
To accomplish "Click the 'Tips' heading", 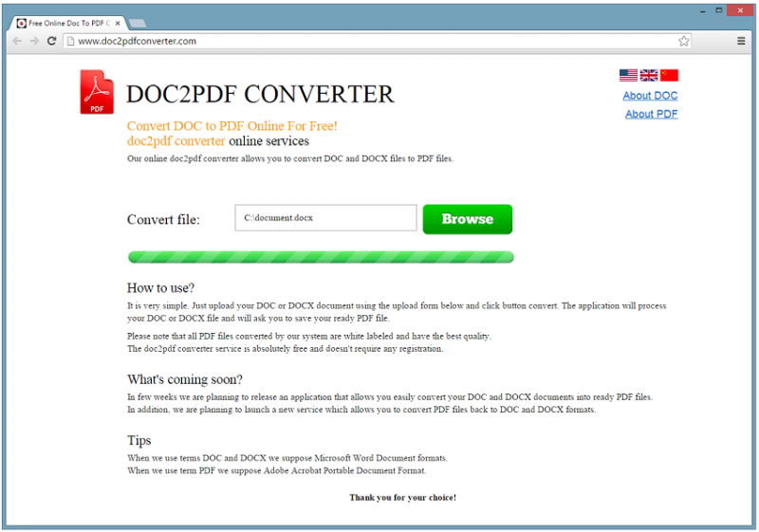I will (139, 441).
